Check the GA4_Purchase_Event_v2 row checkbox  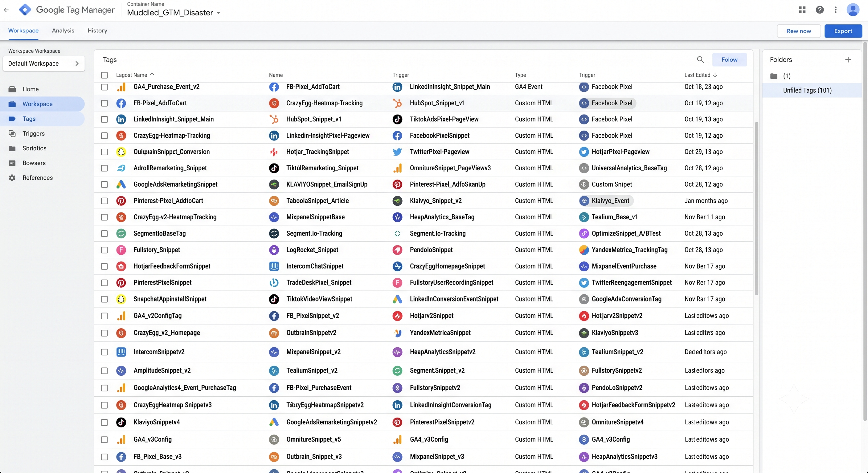coord(104,87)
